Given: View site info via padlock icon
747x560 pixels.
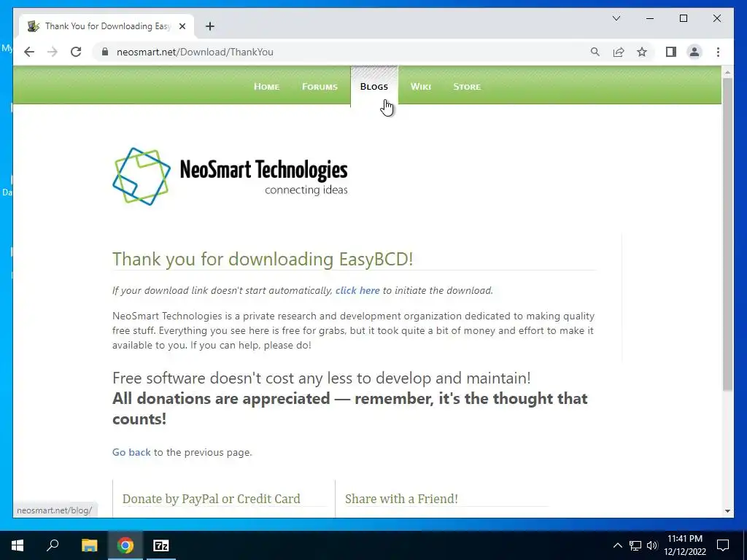Looking at the screenshot, I should coord(105,52).
